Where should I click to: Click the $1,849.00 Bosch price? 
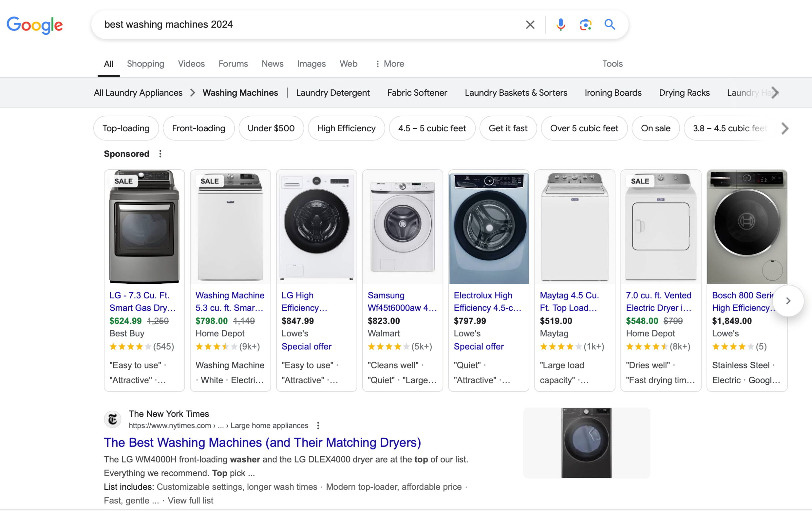(732, 321)
